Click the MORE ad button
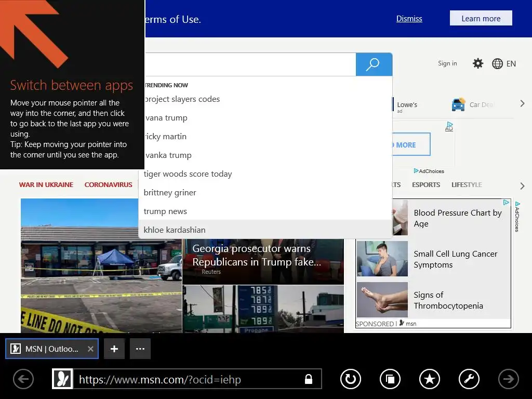 (411, 144)
